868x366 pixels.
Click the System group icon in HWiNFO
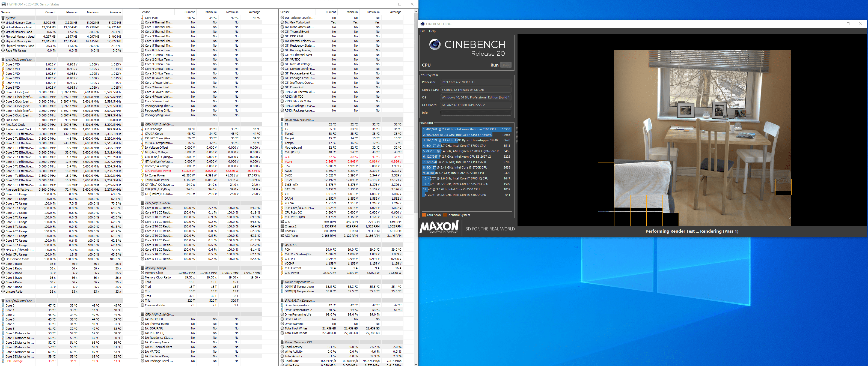point(3,18)
